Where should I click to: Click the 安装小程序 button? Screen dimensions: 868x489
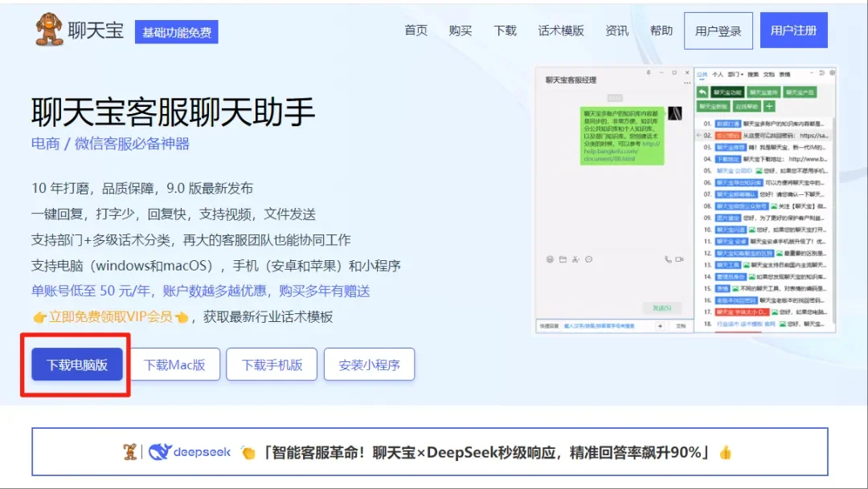click(369, 365)
